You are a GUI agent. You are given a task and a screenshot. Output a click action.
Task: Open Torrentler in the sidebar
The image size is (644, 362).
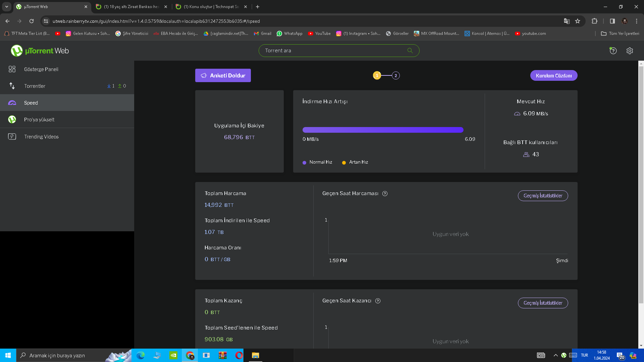35,86
